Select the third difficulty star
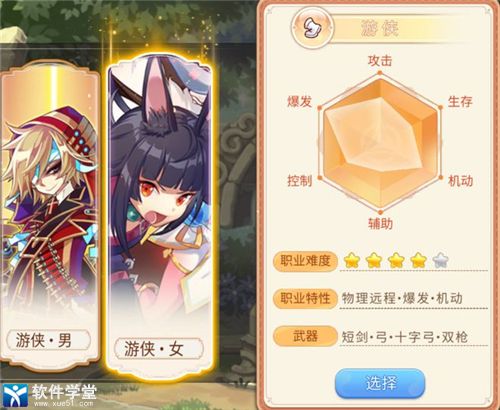500x410 pixels. click(x=396, y=260)
